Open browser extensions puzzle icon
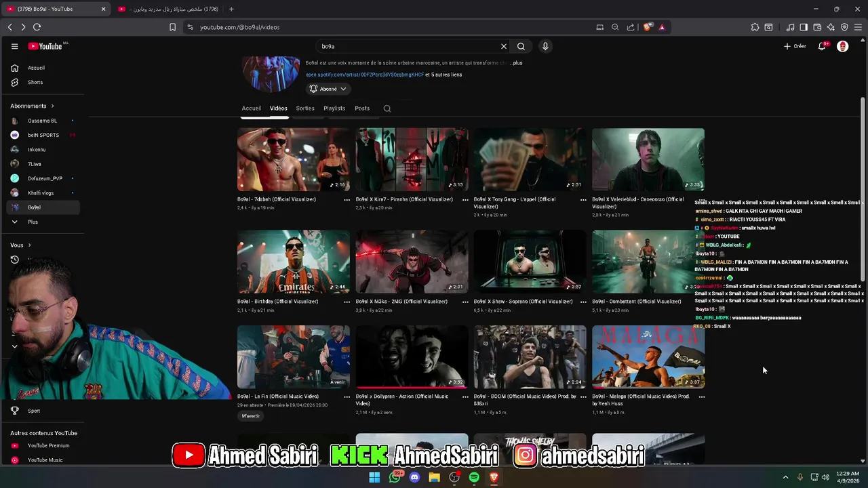This screenshot has height=488, width=868. point(755,27)
